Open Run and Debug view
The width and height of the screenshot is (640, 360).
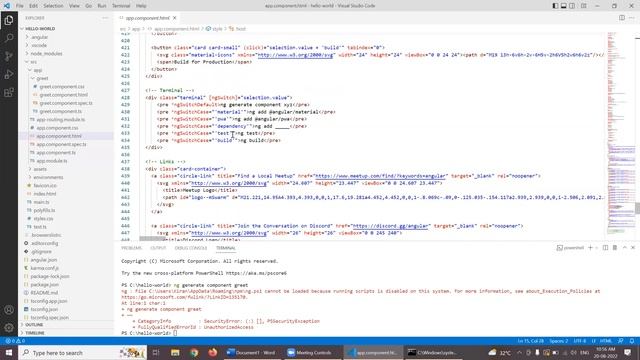click(9, 74)
